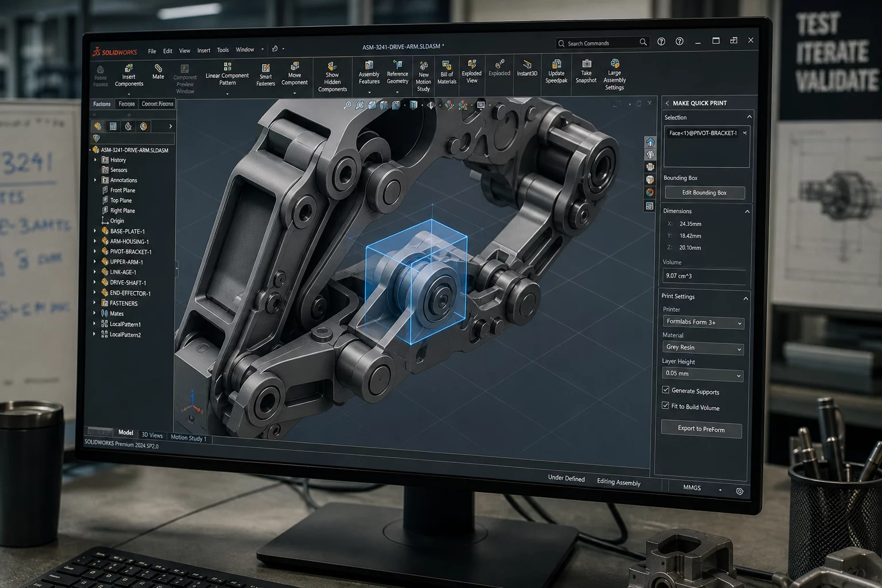Click Update Speedpak
Viewport: 882px width, 588px height.
point(556,71)
